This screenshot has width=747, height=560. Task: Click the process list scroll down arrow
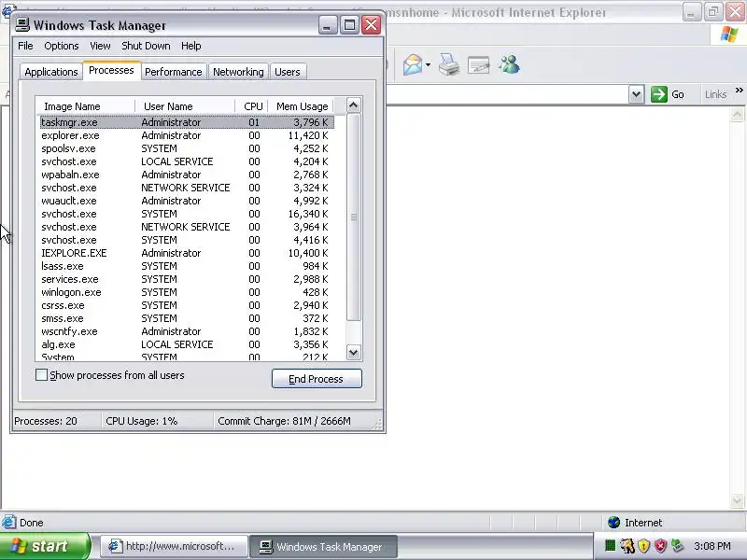point(353,353)
